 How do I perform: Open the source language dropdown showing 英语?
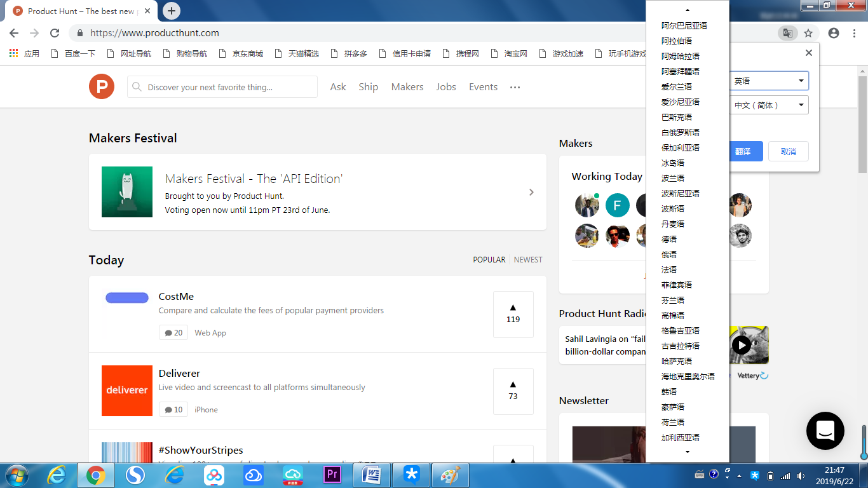(x=769, y=81)
